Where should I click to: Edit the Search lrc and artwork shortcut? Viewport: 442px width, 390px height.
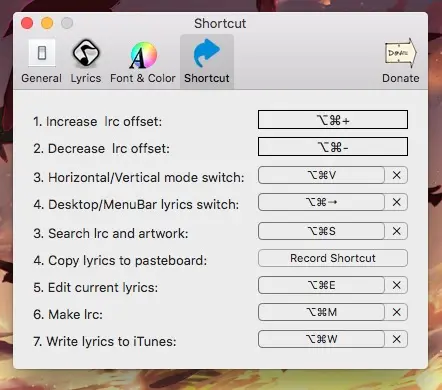(321, 231)
